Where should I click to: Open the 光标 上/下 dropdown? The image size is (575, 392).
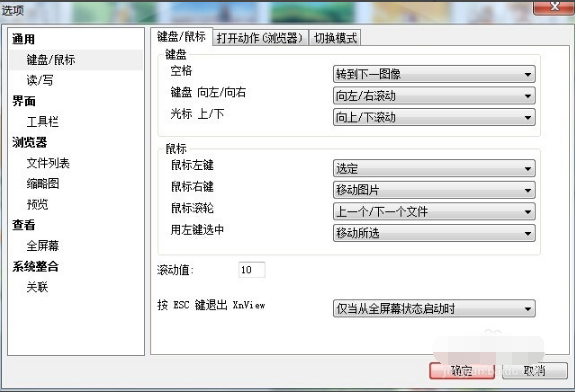(x=434, y=117)
